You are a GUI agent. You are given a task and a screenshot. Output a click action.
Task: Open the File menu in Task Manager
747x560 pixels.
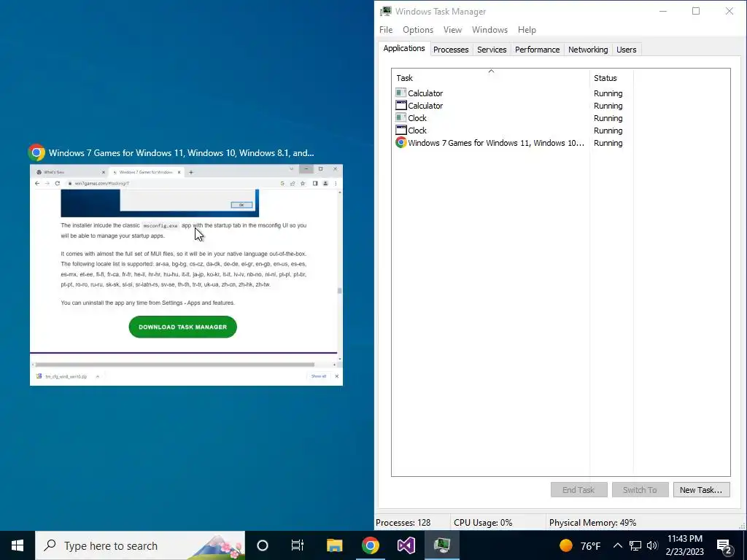click(x=386, y=29)
